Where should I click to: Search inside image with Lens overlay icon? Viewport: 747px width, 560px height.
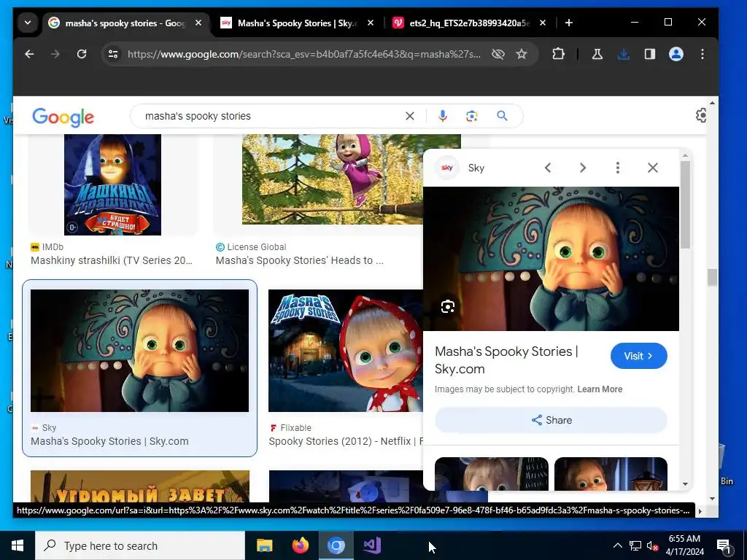448,307
